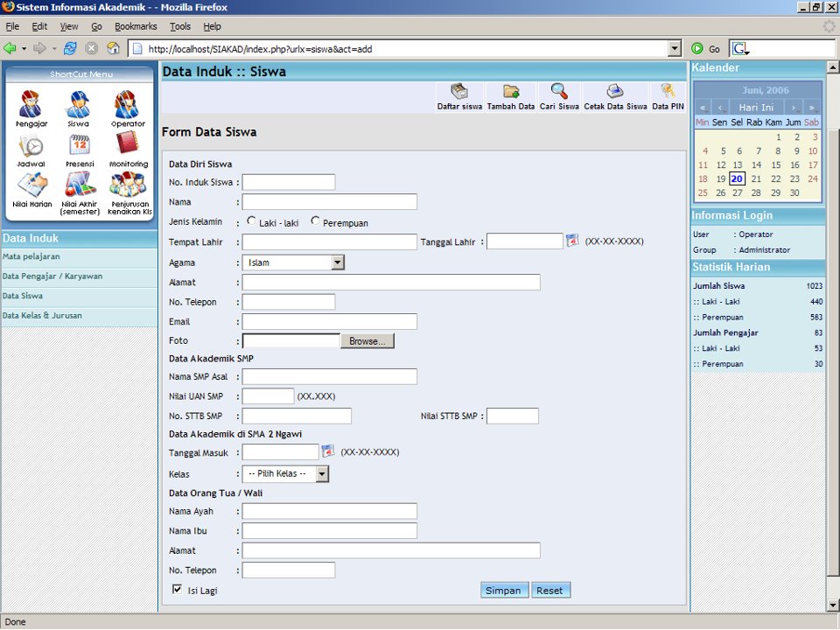
Task: Select the Perempuan radio button
Action: [x=316, y=221]
